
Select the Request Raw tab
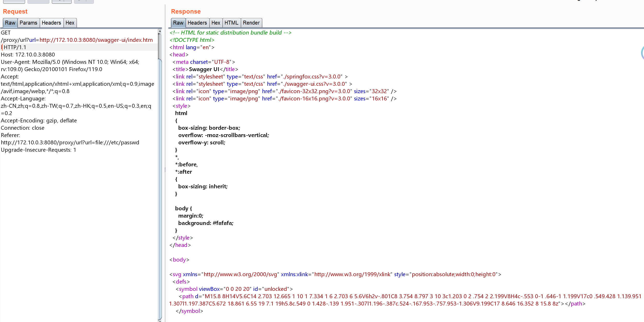pyautogui.click(x=10, y=23)
